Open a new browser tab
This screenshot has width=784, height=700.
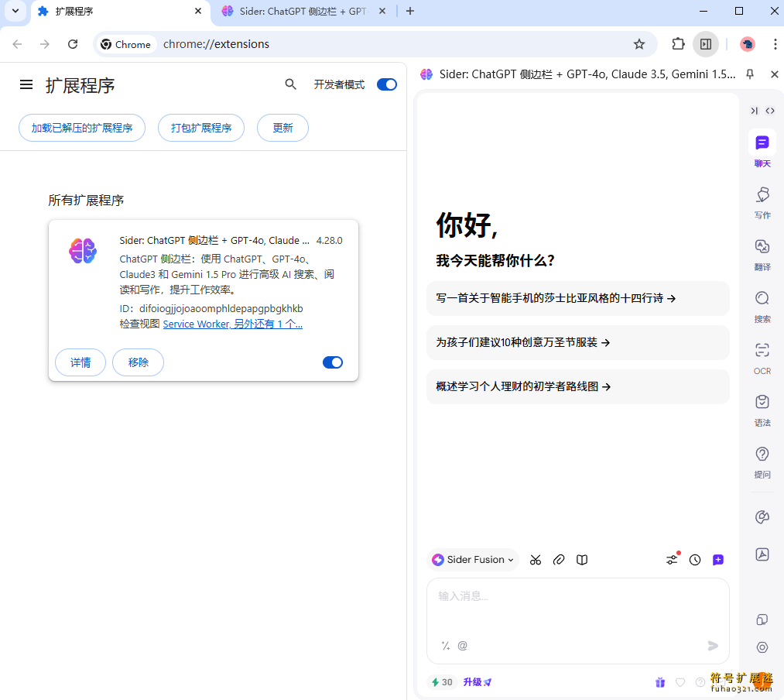[410, 11]
